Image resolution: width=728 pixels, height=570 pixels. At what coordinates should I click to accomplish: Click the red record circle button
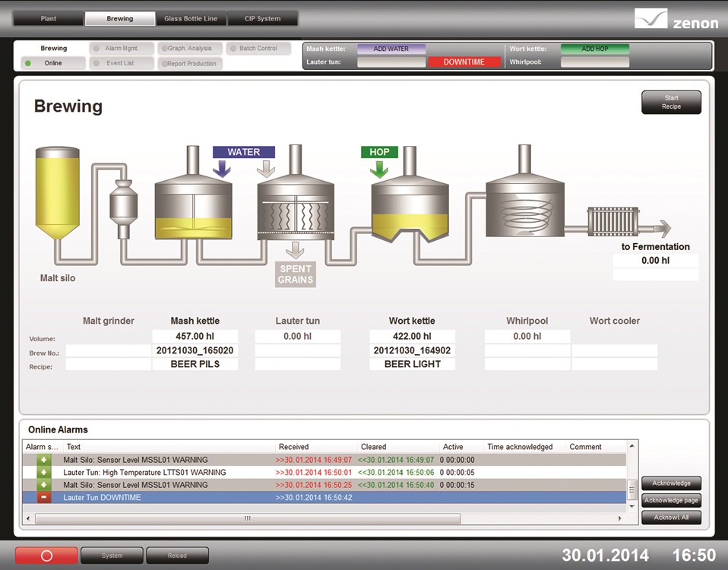46,556
